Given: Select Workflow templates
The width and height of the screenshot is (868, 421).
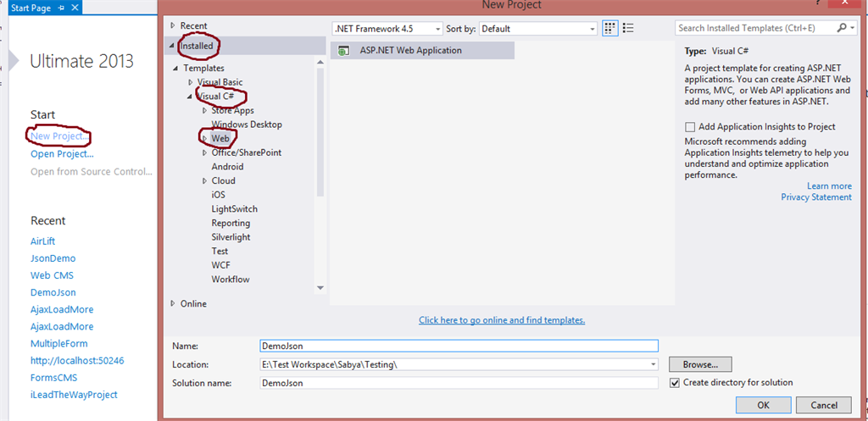Looking at the screenshot, I should pyautogui.click(x=231, y=280).
